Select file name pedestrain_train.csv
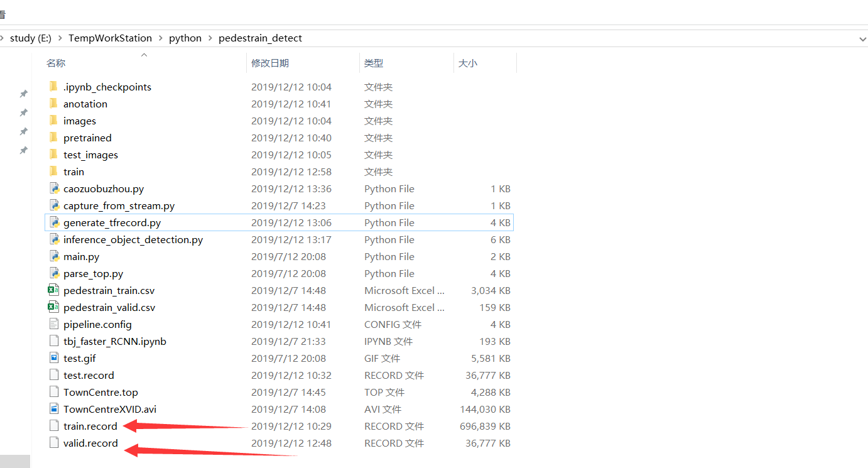 click(109, 290)
